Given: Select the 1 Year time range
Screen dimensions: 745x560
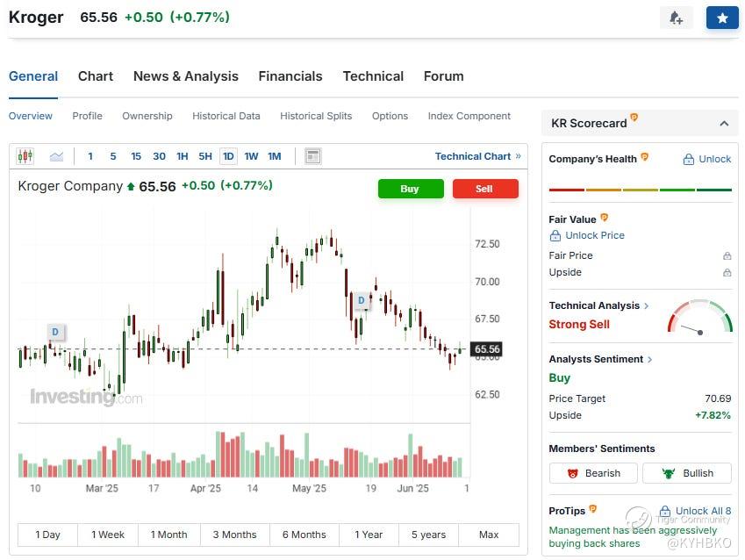Looking at the screenshot, I should (x=369, y=535).
